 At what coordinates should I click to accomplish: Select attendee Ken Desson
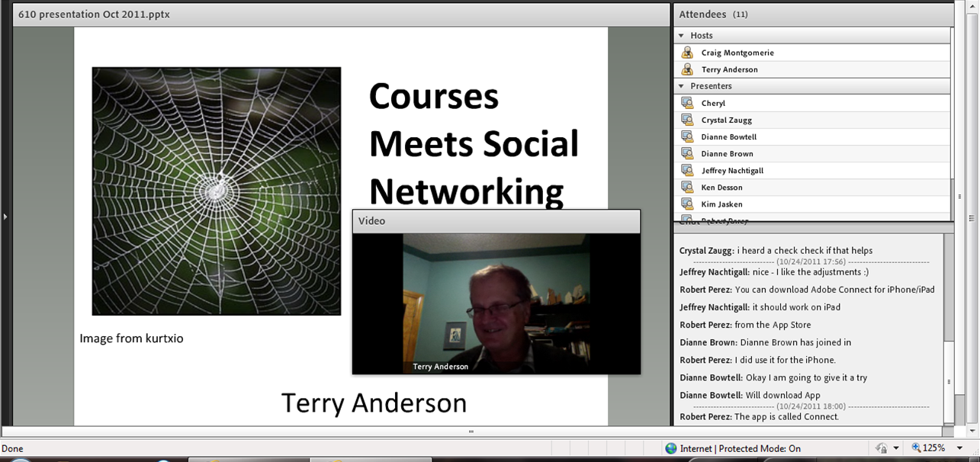[x=813, y=187]
